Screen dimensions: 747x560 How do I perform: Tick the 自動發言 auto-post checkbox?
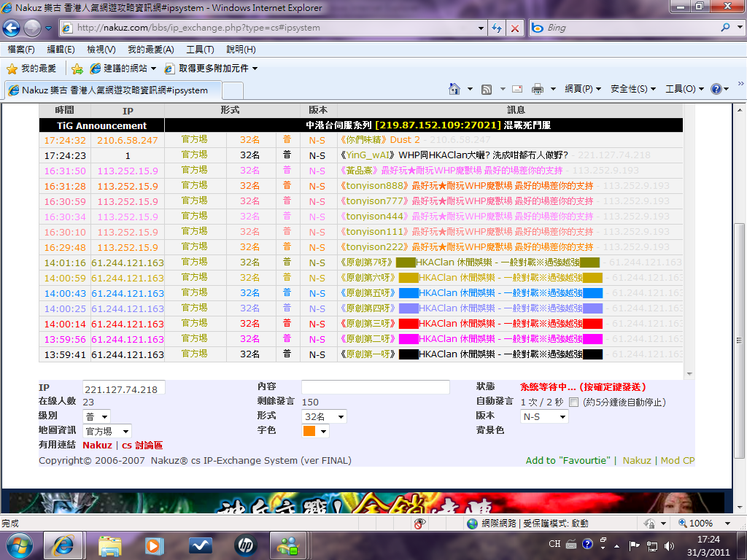click(x=574, y=402)
